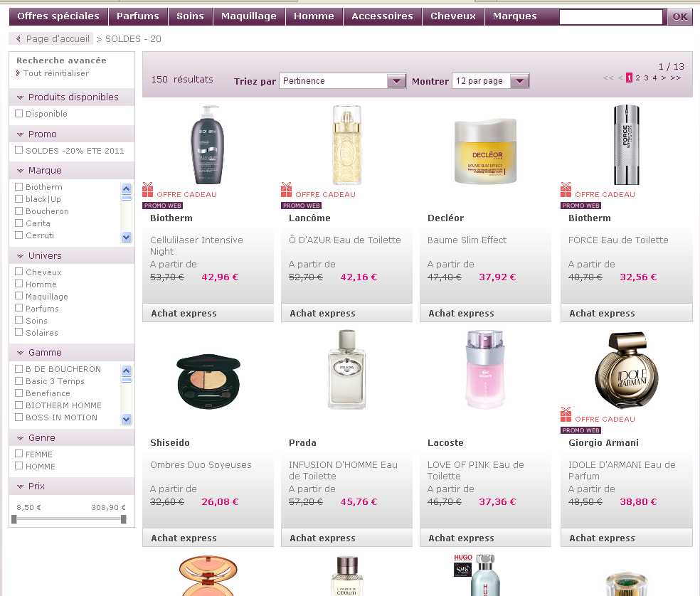700x596 pixels.
Task: Open the 12 par page dropdown
Action: click(520, 81)
